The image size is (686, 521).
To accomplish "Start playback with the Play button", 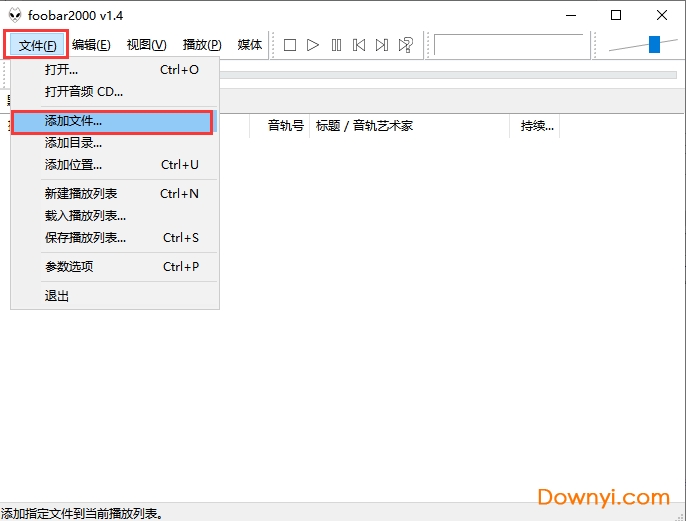I will click(313, 45).
